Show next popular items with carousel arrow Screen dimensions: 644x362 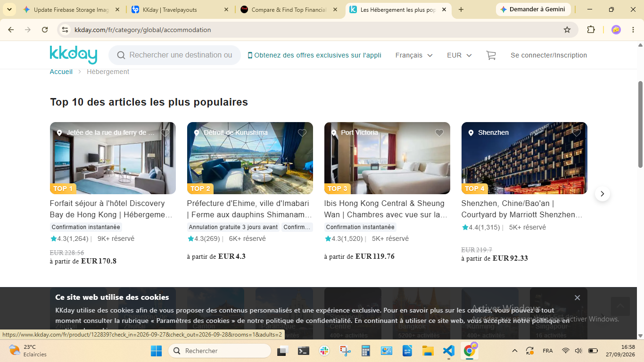click(602, 194)
